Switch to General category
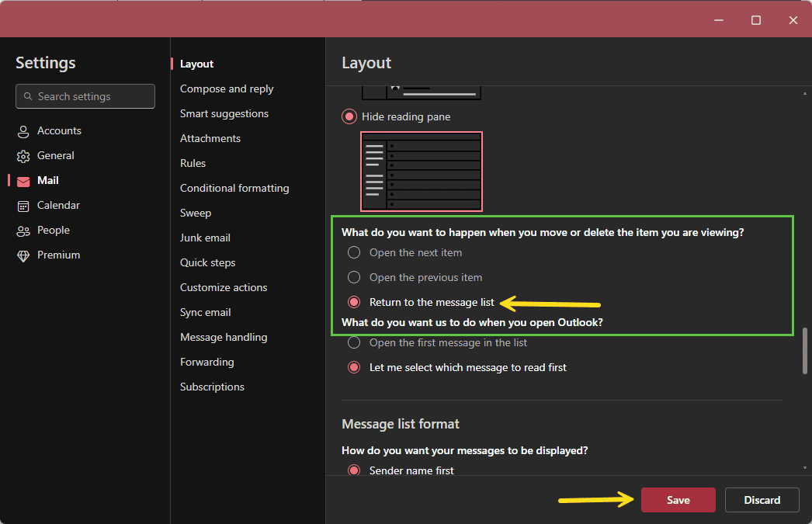 [x=55, y=155]
